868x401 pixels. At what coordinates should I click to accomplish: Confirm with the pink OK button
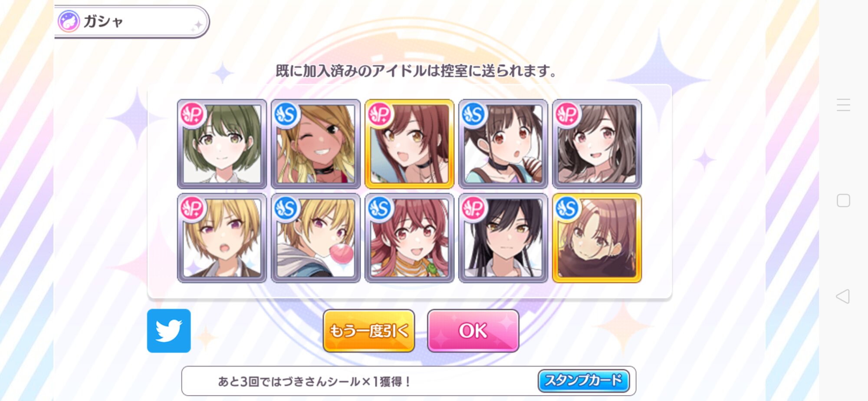(x=473, y=331)
